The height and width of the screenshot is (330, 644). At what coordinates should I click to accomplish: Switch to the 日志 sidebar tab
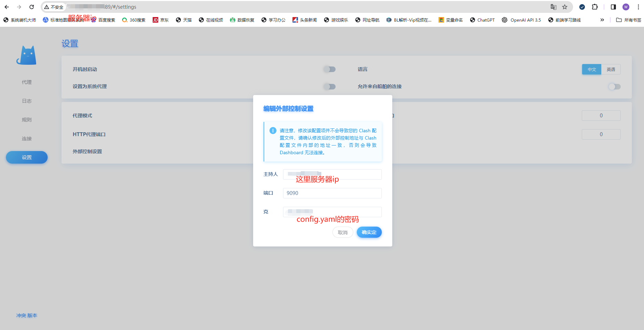pyautogui.click(x=27, y=101)
